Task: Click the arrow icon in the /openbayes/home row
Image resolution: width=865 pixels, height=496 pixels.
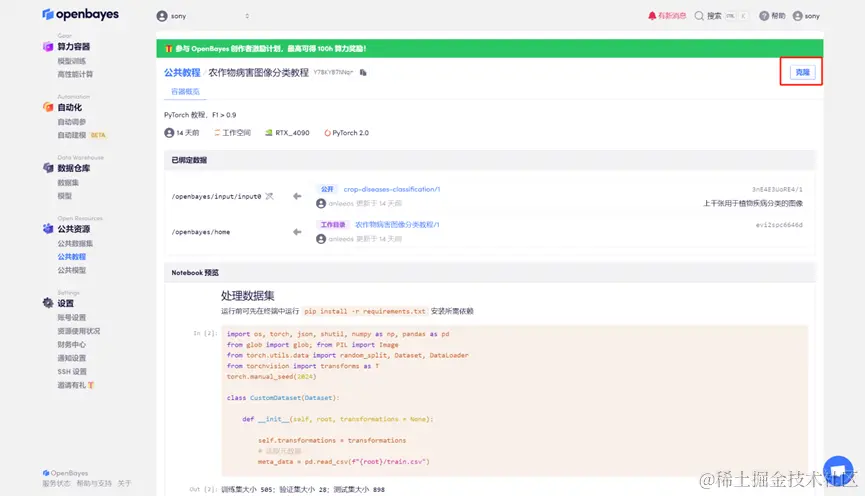Action: click(297, 232)
